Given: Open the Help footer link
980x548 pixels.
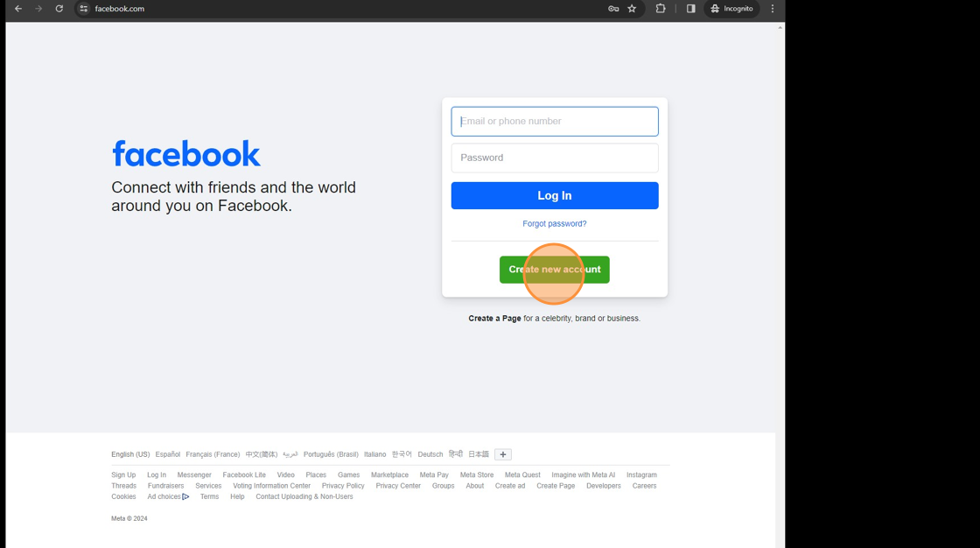Looking at the screenshot, I should [x=237, y=496].
